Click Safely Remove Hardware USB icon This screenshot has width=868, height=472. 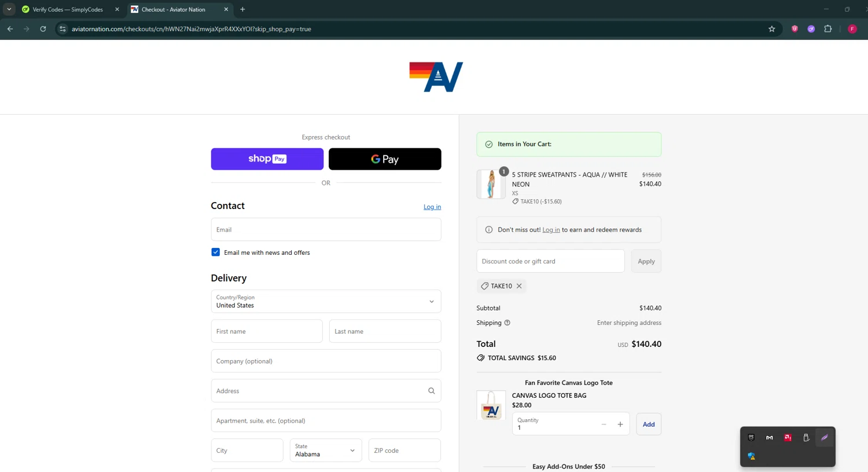pos(806,438)
